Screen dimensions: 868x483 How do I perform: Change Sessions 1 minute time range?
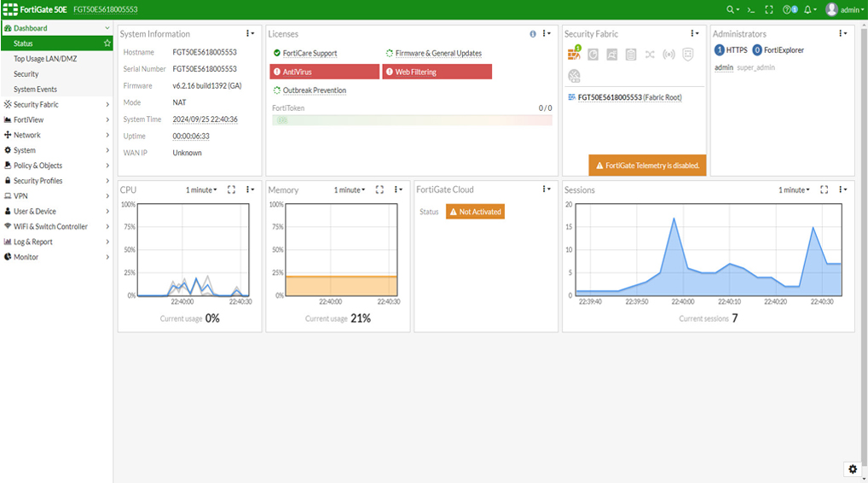tap(794, 190)
